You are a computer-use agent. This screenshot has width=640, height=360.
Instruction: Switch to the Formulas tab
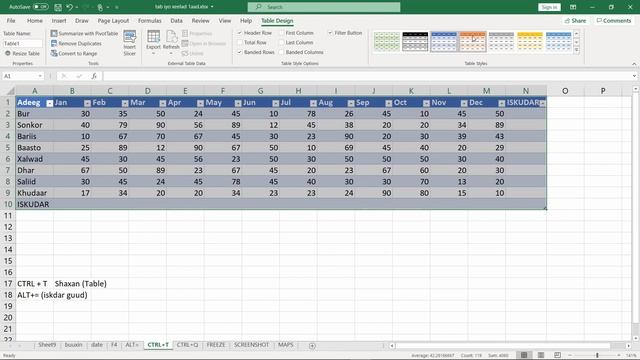click(x=149, y=20)
